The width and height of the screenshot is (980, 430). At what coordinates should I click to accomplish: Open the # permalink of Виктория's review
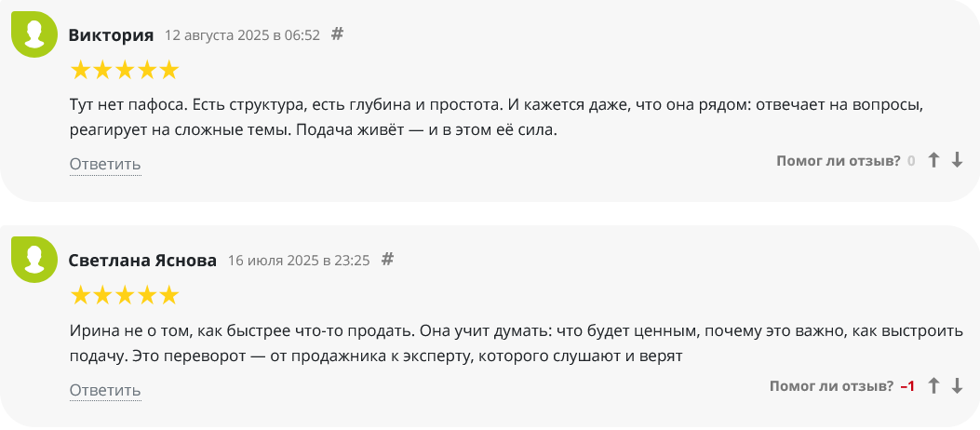coord(338,34)
